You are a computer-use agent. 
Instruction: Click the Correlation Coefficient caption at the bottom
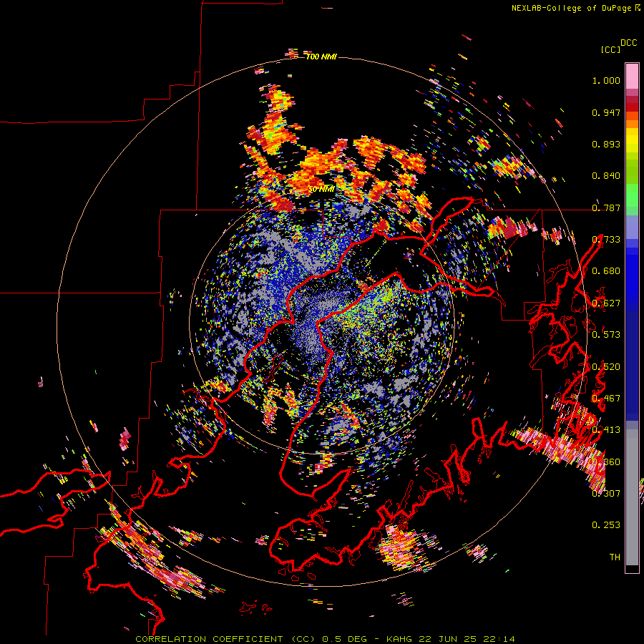326,639
